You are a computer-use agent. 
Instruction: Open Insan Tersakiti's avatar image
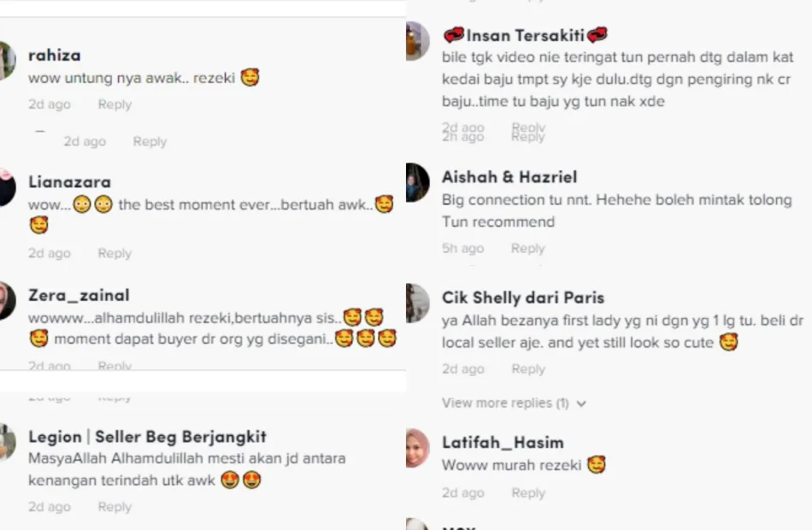pyautogui.click(x=417, y=41)
